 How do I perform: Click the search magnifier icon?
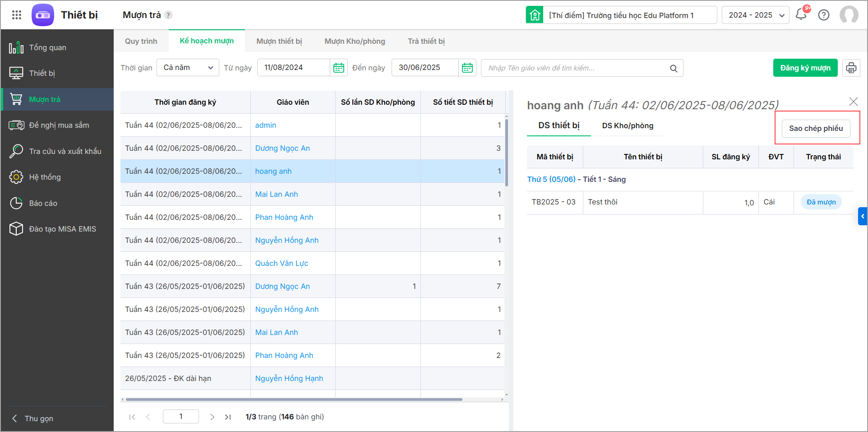point(674,68)
